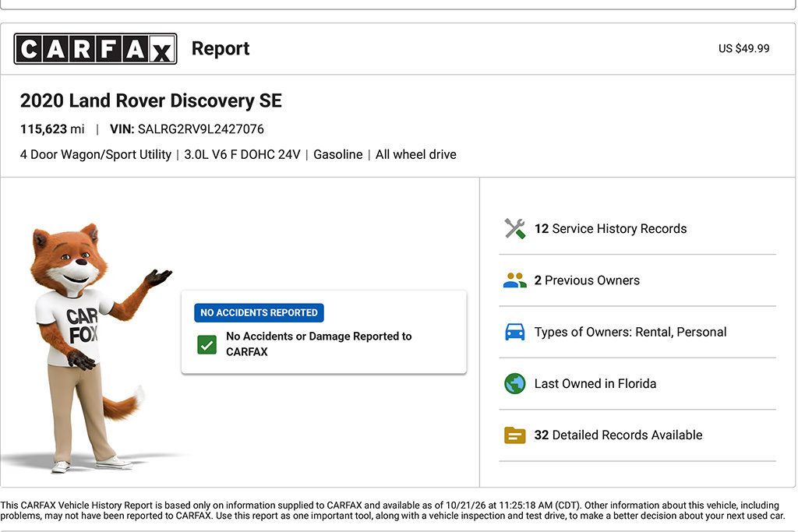The image size is (798, 532).
Task: Click the globe last owned icon
Action: click(x=514, y=383)
